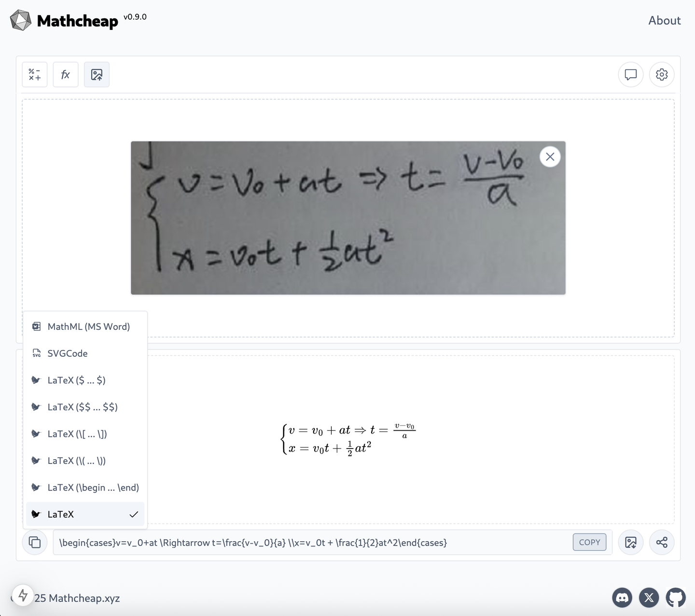Choose SVGCode output format
Image resolution: width=695 pixels, height=616 pixels.
[x=85, y=353]
